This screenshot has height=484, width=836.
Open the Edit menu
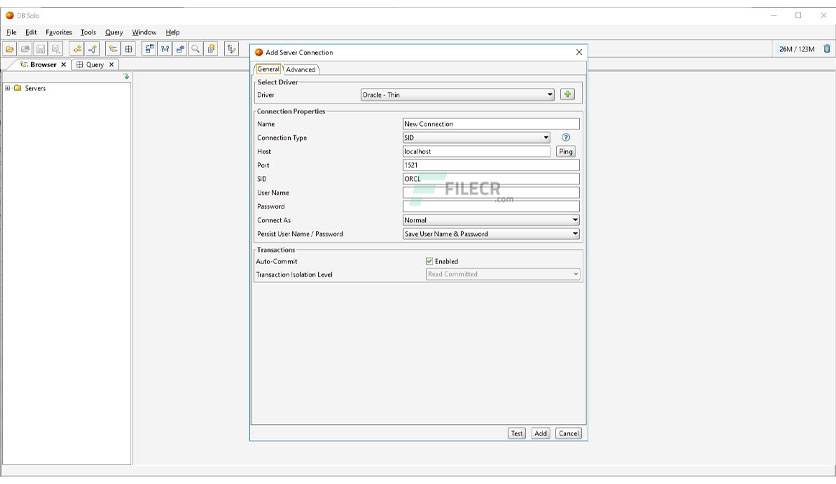click(31, 32)
